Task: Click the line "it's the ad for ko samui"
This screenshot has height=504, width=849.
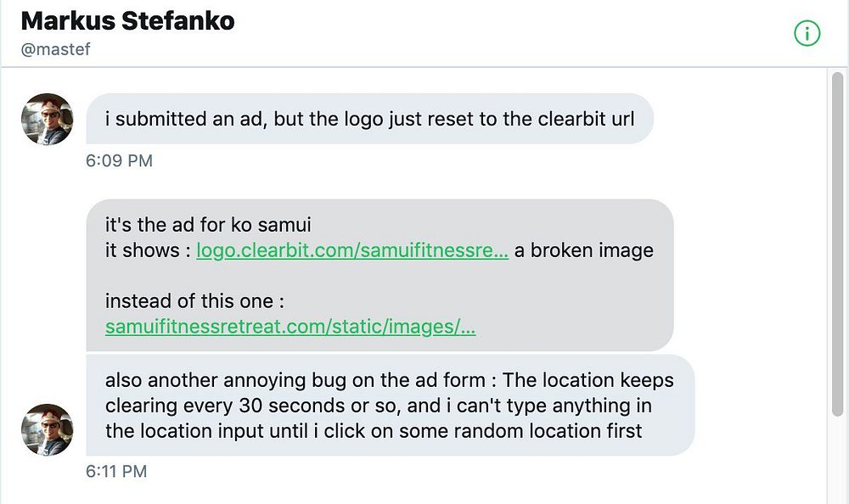Action: (x=208, y=226)
